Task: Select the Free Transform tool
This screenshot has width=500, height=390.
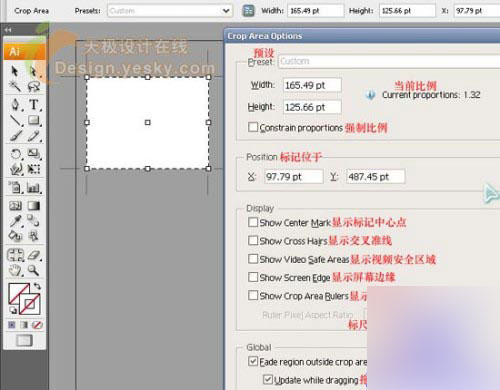Action: pos(34,169)
